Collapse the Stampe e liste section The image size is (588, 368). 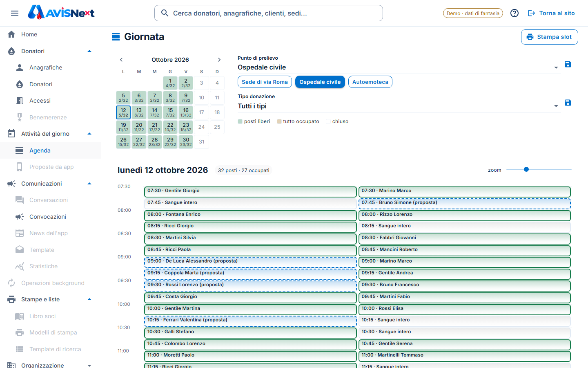(x=89, y=299)
